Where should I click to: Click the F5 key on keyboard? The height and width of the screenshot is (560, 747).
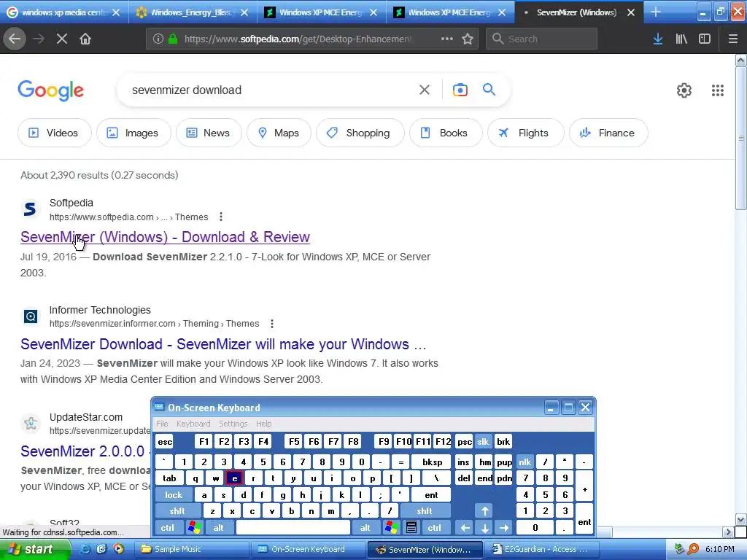point(294,441)
